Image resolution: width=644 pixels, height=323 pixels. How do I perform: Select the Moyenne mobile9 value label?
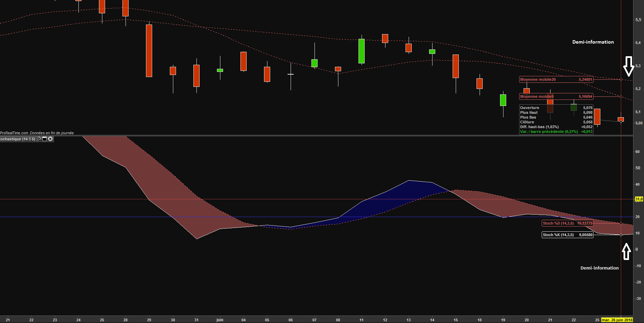pos(556,96)
